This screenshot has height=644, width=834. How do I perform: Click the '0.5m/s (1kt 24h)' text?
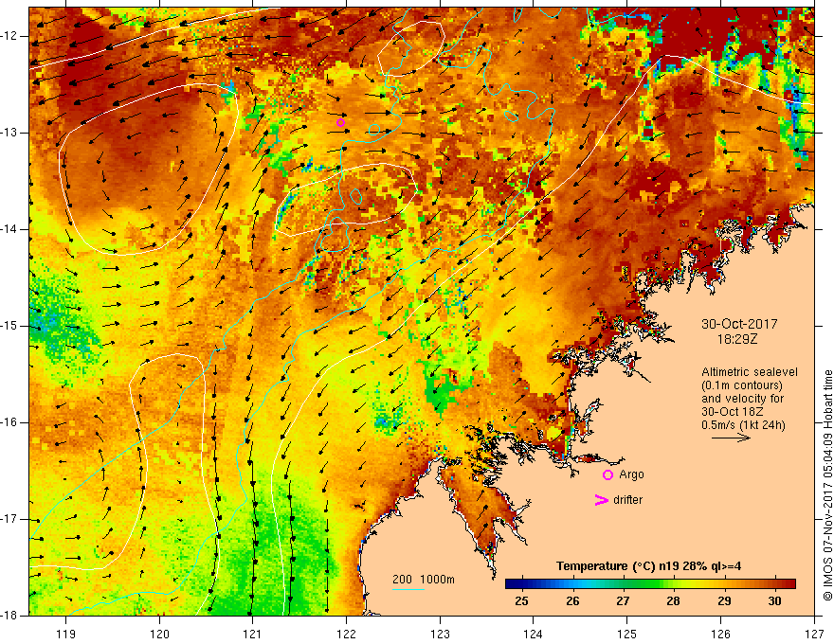click(x=743, y=425)
